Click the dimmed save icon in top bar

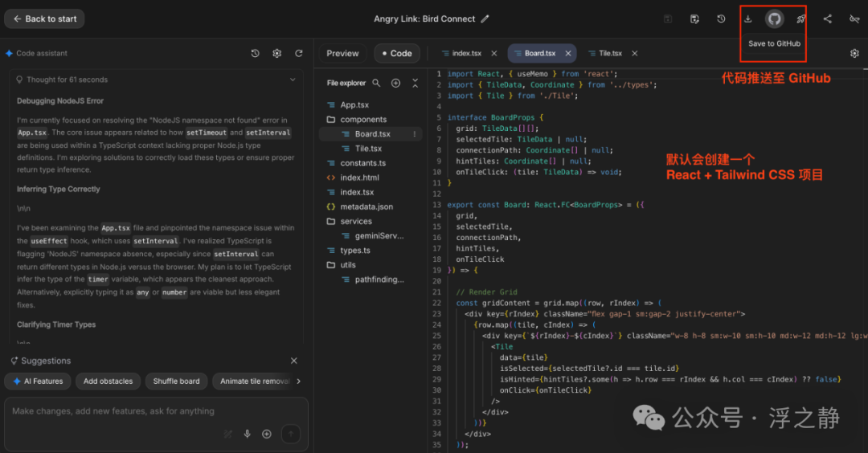[668, 18]
